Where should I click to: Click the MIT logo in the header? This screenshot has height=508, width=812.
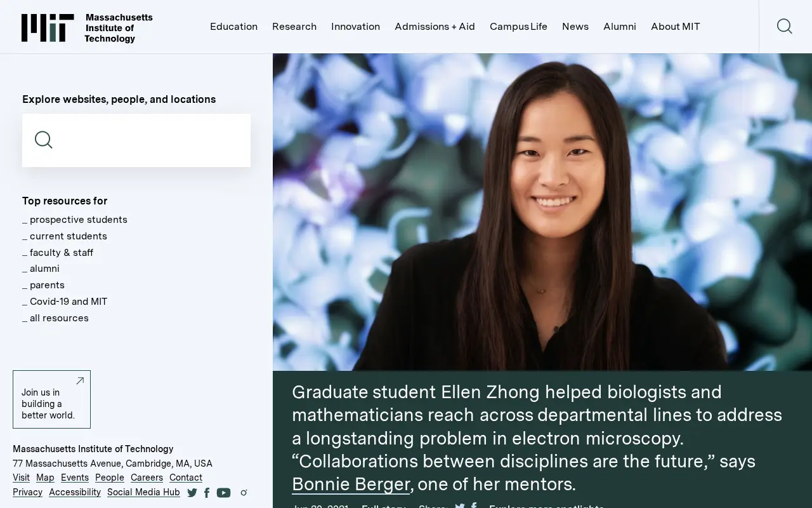87,28
